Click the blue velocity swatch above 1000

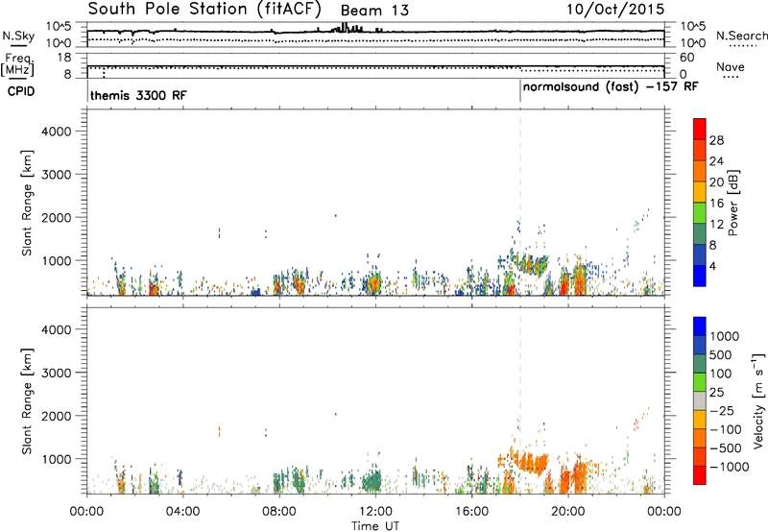click(700, 326)
